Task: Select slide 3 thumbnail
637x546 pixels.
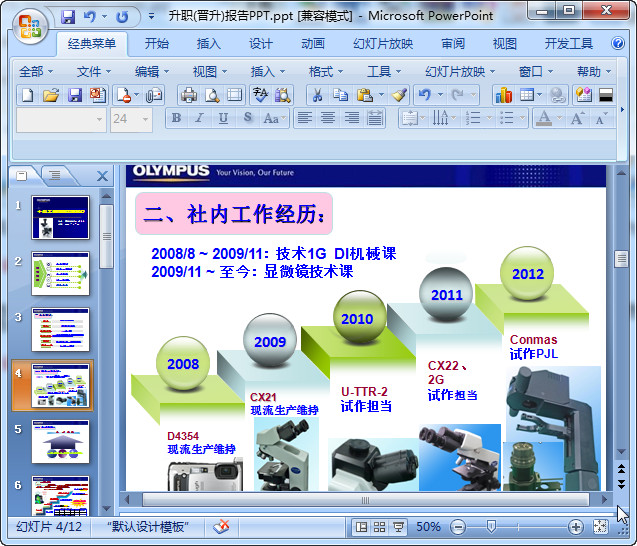Action: click(x=61, y=329)
